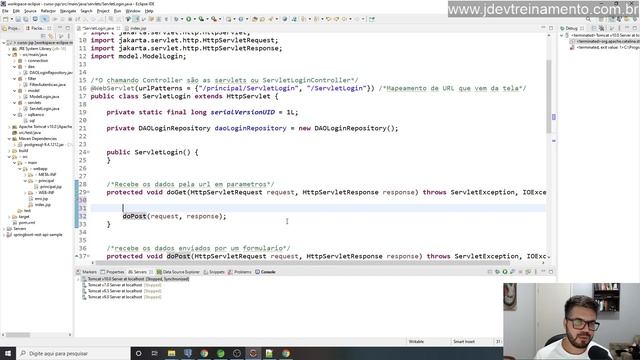Screen dimensions: 640x360
Task: Select ModelLogin.java in Package Explorer
Action: (44, 97)
